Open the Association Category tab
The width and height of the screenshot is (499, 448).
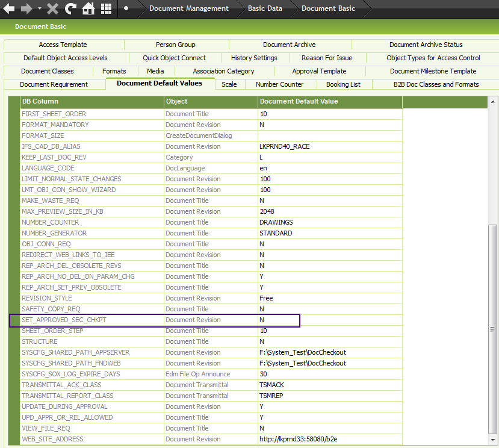click(x=224, y=71)
